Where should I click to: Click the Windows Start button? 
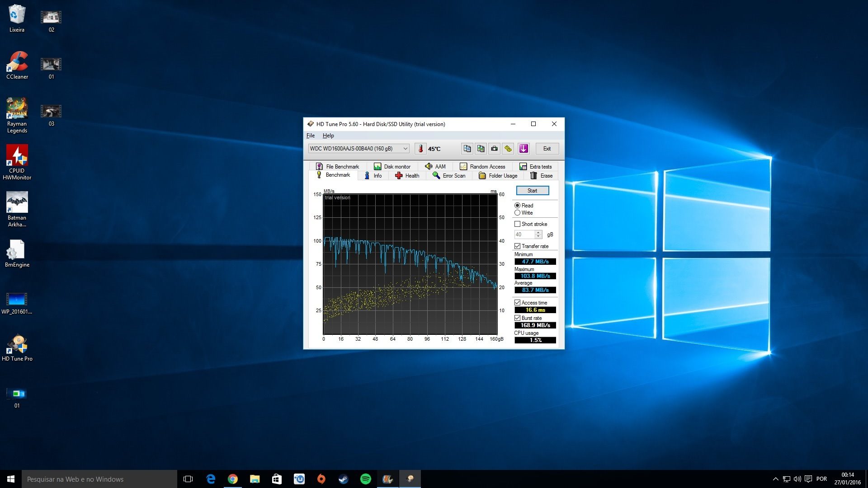(x=11, y=479)
